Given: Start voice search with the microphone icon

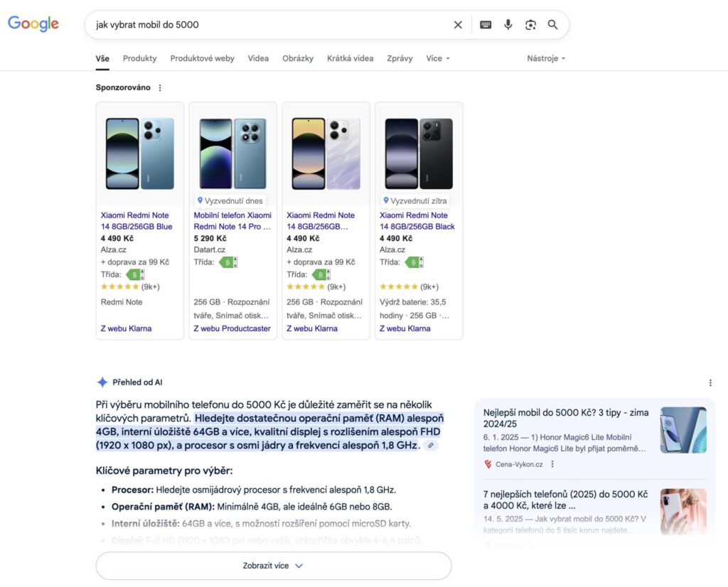Looking at the screenshot, I should (x=508, y=25).
